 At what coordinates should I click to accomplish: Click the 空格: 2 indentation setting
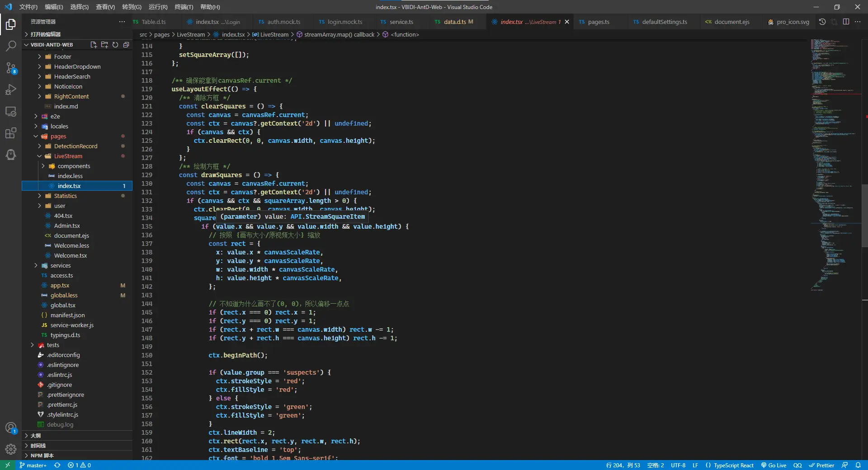pyautogui.click(x=656, y=465)
